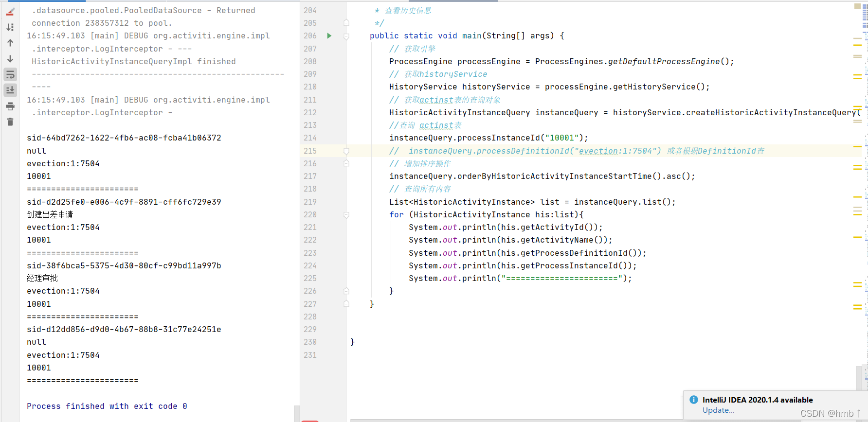Click 'getProcessDefinitionId' in line 223

pos(574,253)
